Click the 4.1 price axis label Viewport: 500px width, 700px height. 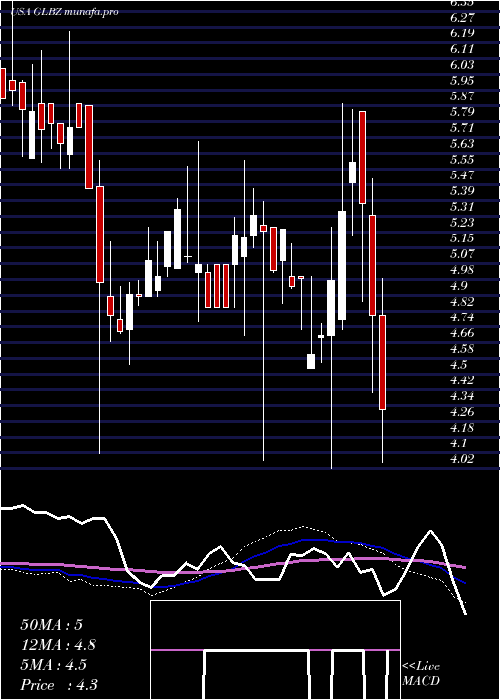pos(458,443)
